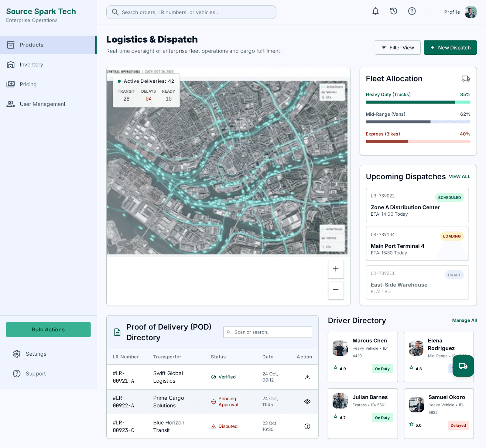Click Mid-Range Vans progress bar
Image resolution: width=486 pixels, height=448 pixels.
tap(418, 122)
